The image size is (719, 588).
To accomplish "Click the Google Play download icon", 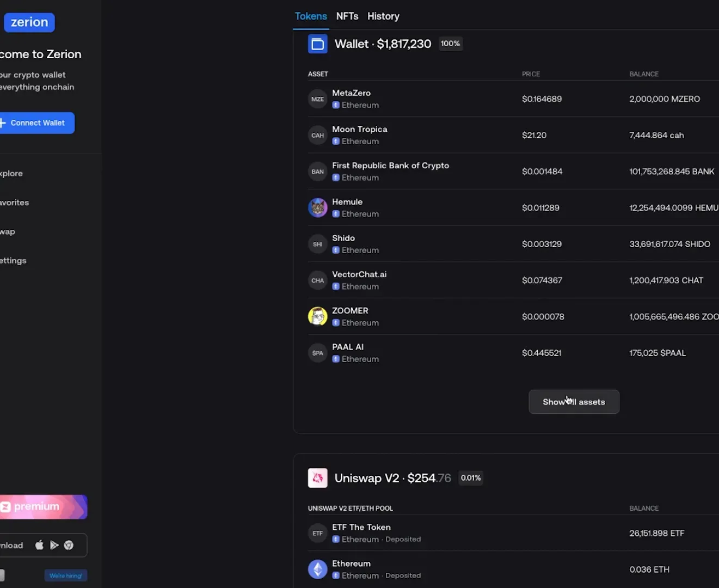I will tap(54, 545).
